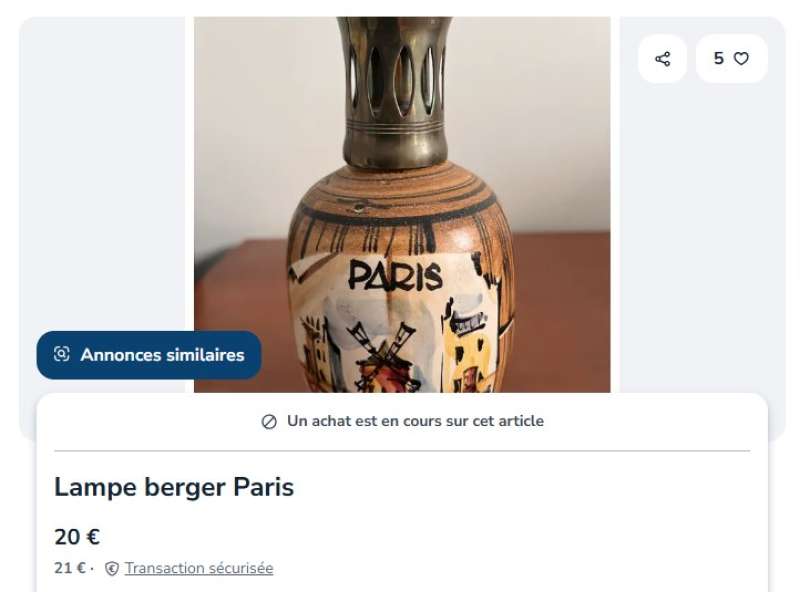Select the title Lampe berger Paris
This screenshot has width=800, height=592.
click(x=174, y=487)
